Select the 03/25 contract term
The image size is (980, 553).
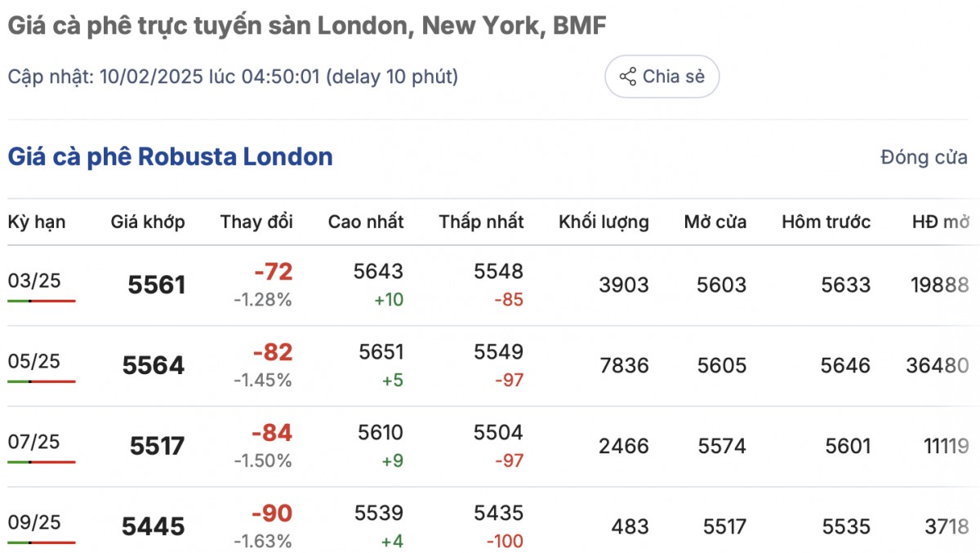(x=33, y=281)
